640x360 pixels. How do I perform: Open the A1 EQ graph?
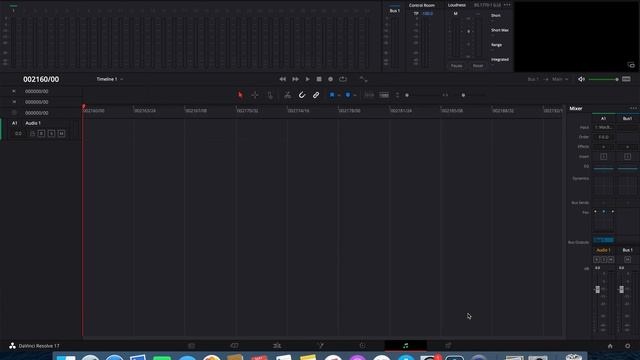(x=604, y=168)
